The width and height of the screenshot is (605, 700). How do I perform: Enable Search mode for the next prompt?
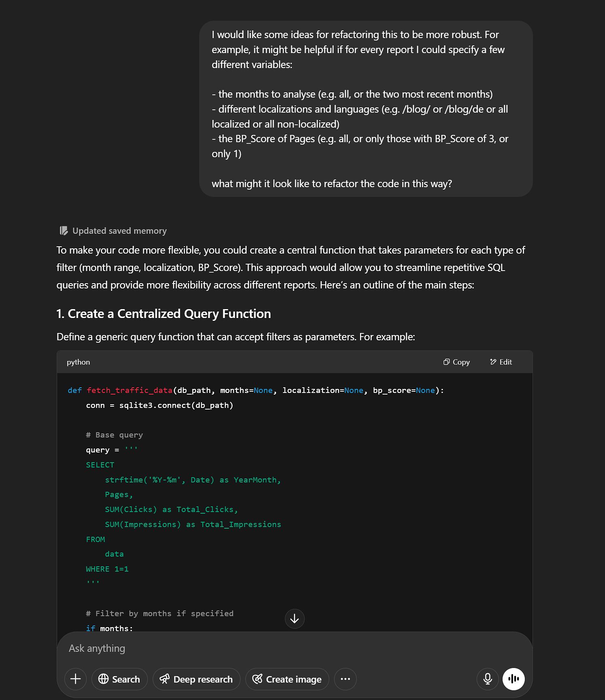coord(119,679)
